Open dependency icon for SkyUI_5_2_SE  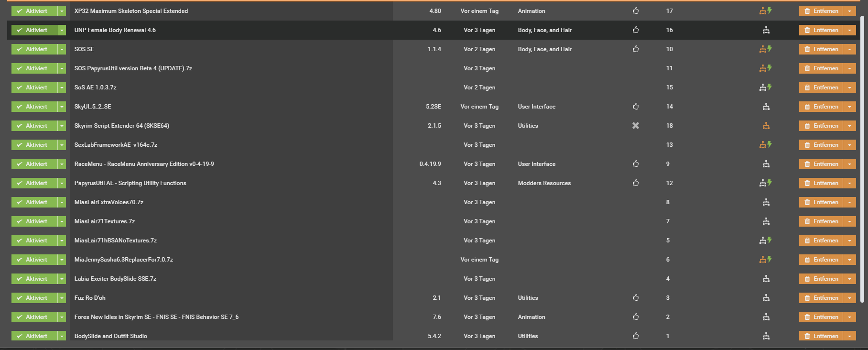pyautogui.click(x=766, y=107)
